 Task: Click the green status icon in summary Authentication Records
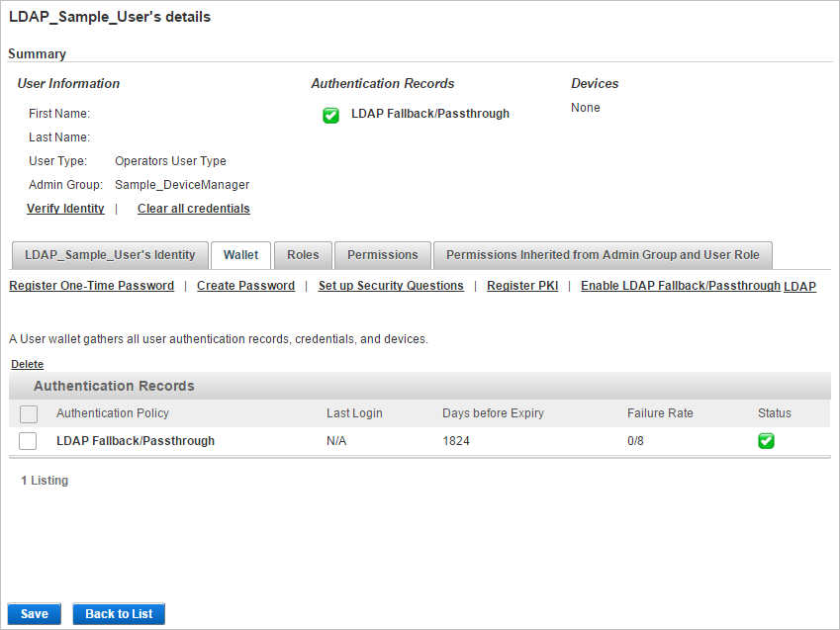(x=330, y=115)
